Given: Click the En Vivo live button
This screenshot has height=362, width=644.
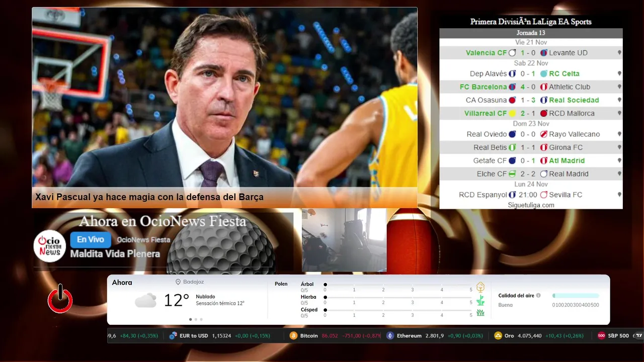Looking at the screenshot, I should click(91, 240).
